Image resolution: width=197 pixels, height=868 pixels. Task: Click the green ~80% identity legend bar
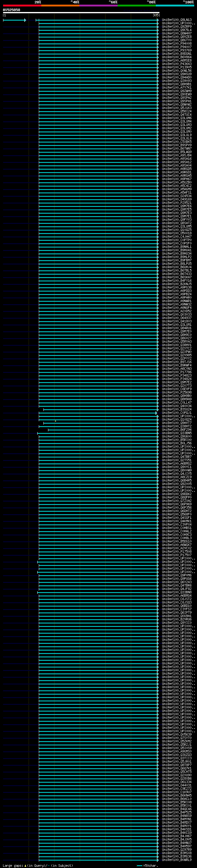pos(137,6)
